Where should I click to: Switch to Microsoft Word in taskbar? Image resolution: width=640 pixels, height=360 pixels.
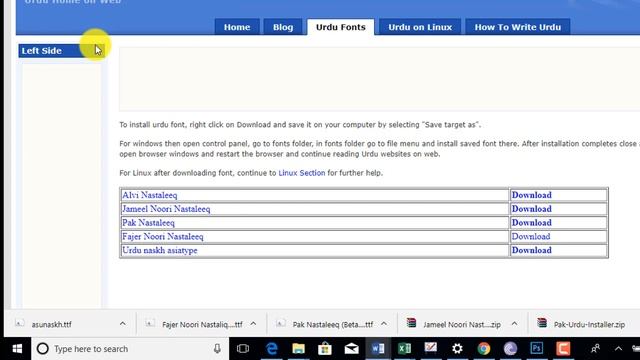(x=378, y=349)
